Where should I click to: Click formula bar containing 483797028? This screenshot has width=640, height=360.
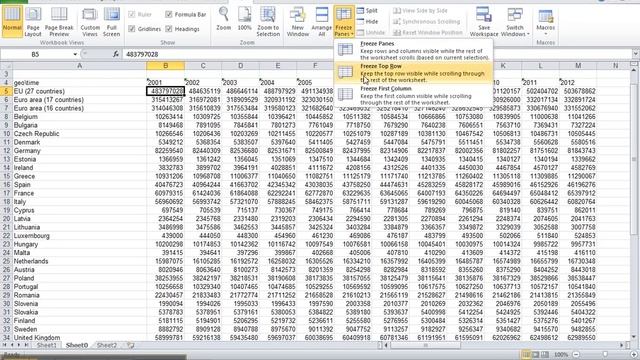point(376,54)
